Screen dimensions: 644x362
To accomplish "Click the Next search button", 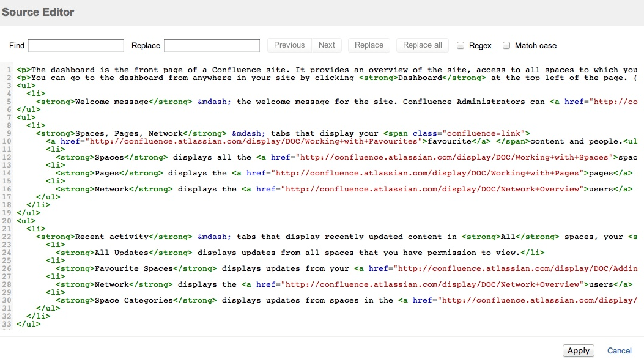I will pyautogui.click(x=327, y=45).
